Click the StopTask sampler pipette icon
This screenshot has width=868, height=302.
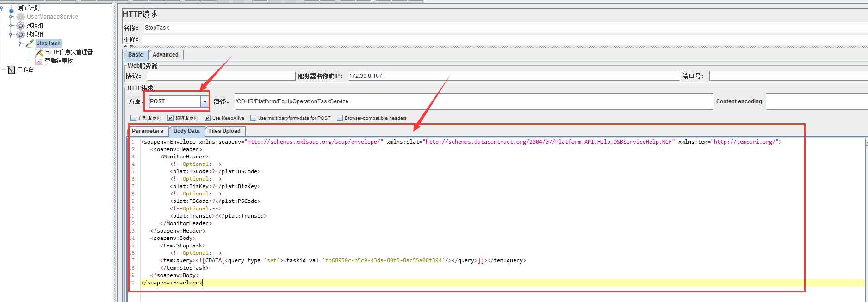click(30, 43)
